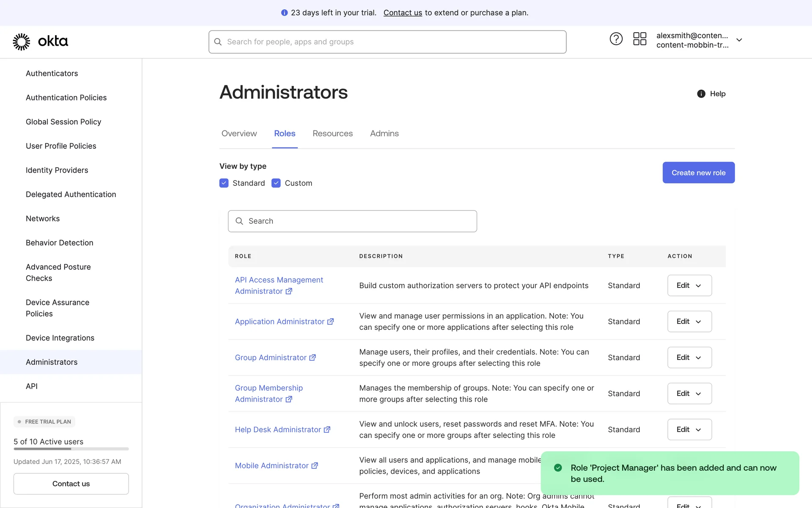Click the Okta sunburst logo
The image size is (812, 508).
pos(22,41)
